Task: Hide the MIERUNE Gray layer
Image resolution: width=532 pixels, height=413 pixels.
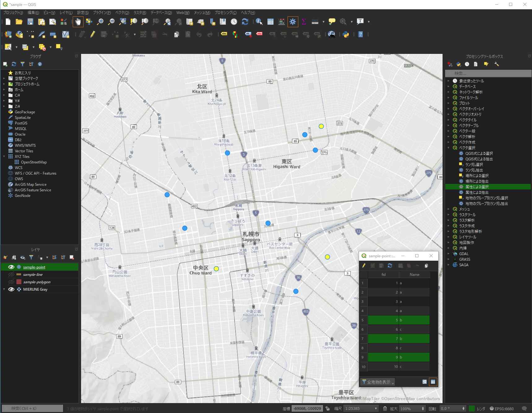Action: point(11,289)
